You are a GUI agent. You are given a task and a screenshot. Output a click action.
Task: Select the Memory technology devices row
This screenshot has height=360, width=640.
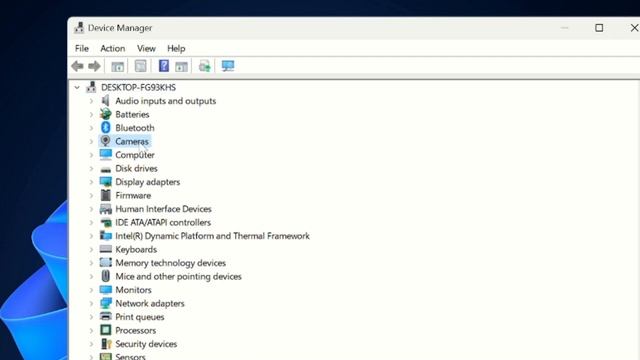(170, 263)
